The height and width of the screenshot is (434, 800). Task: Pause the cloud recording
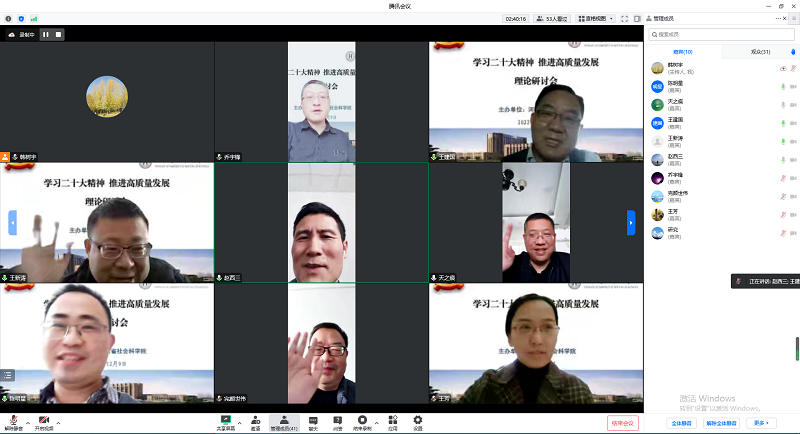45,34
